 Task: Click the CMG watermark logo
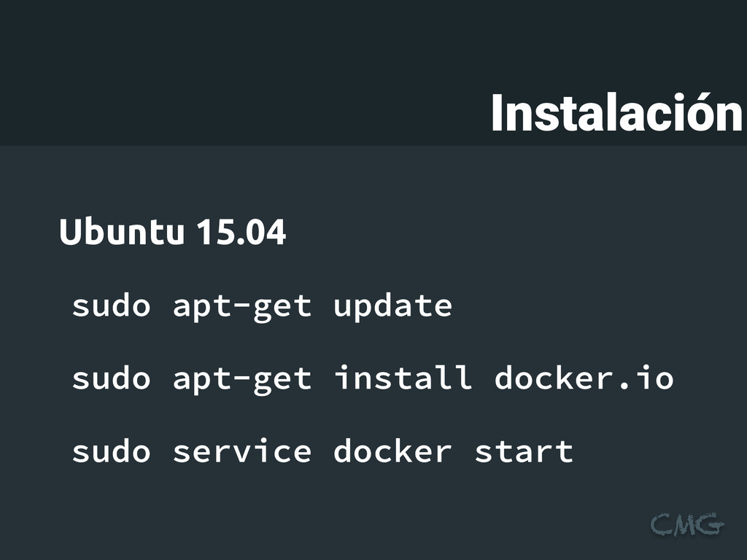coord(687,524)
